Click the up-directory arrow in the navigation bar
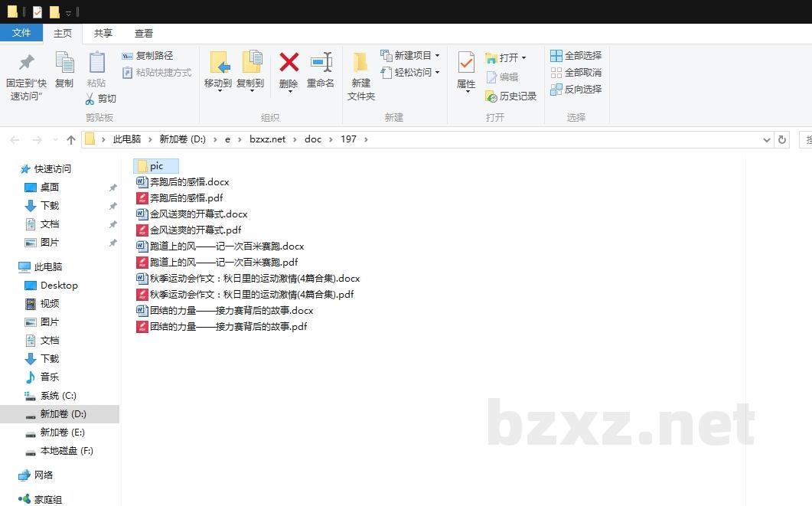 [71, 139]
